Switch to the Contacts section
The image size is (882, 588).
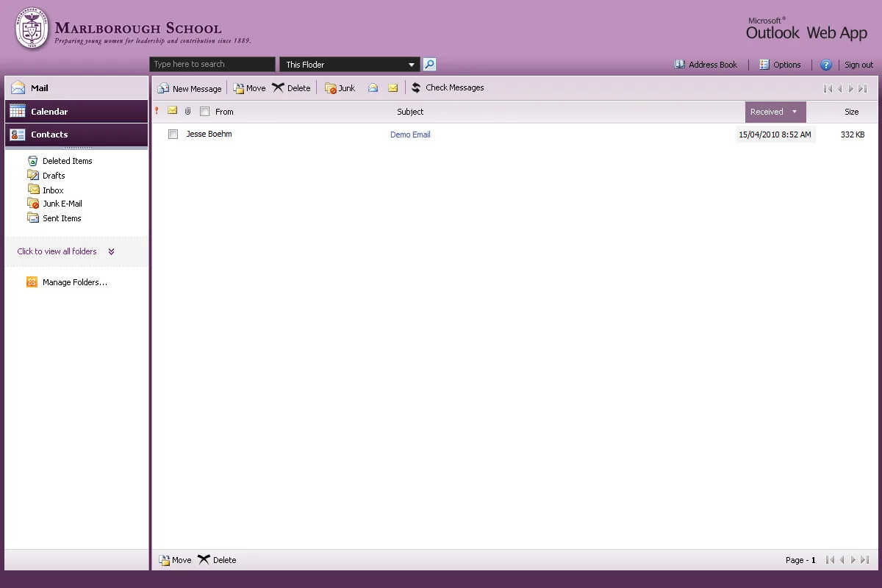[x=76, y=135]
